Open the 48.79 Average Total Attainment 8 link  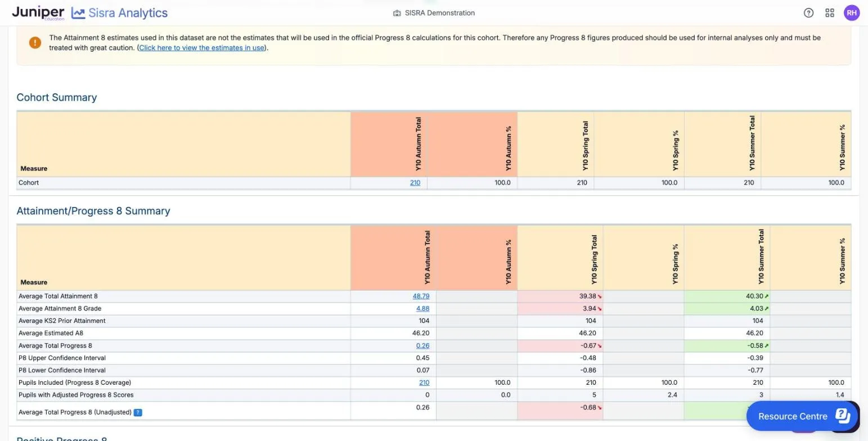[421, 296]
